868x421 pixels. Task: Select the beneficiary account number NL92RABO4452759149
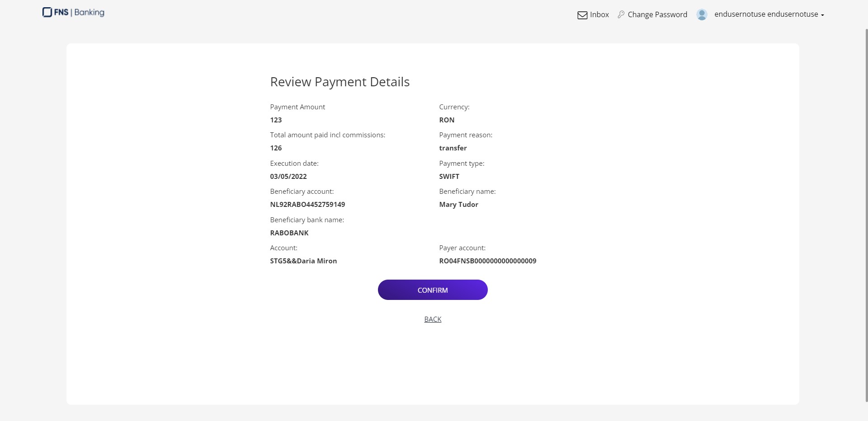coord(307,205)
